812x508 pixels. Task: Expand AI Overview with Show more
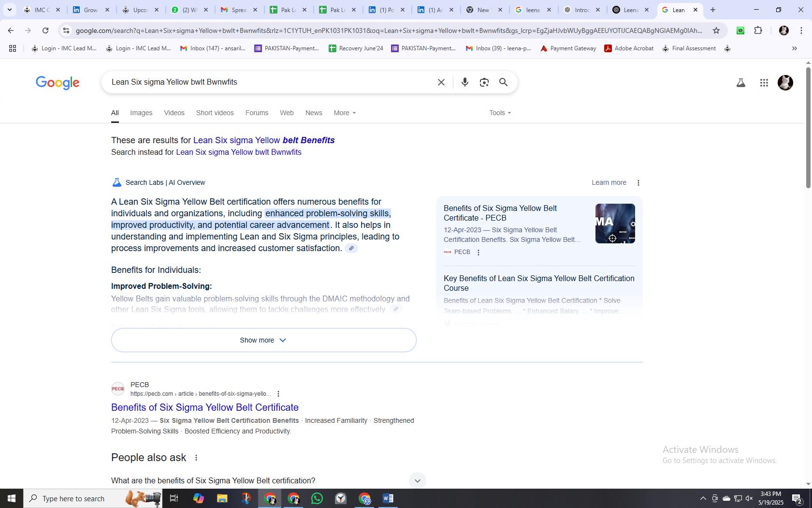point(263,340)
